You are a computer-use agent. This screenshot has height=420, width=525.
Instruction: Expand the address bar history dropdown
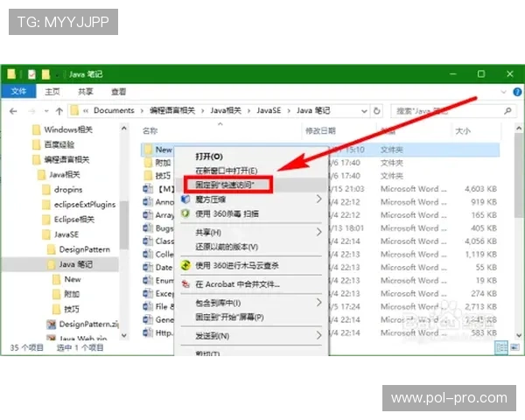364,111
